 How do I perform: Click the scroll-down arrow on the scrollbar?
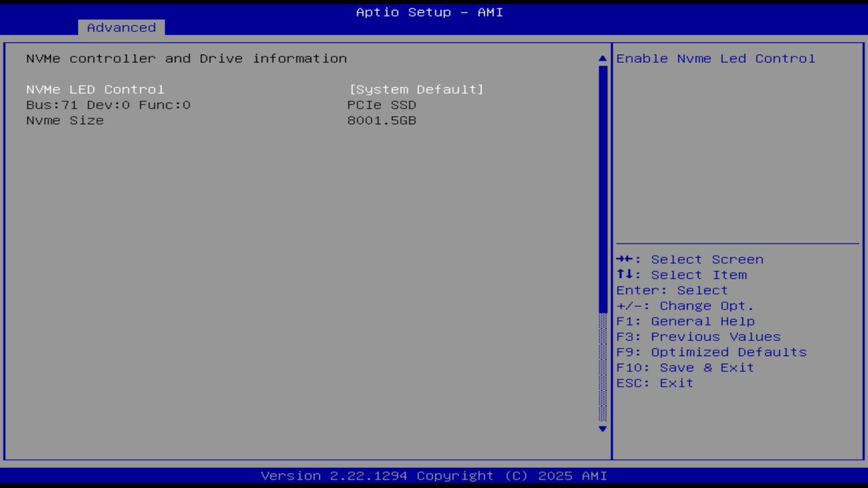tap(601, 429)
